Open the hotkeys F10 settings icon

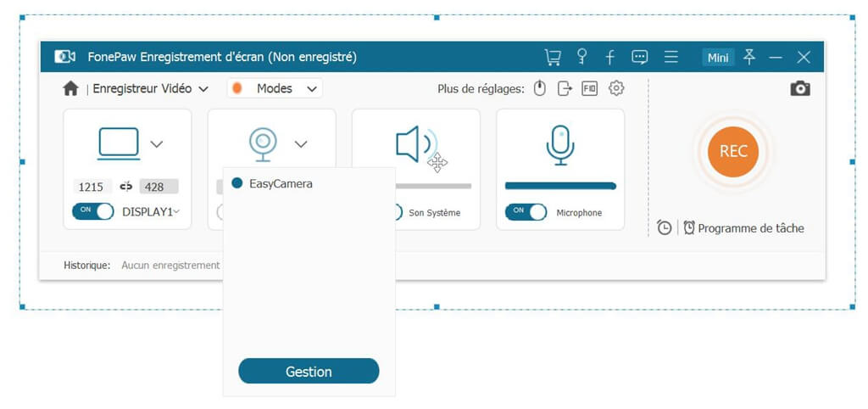[x=590, y=88]
